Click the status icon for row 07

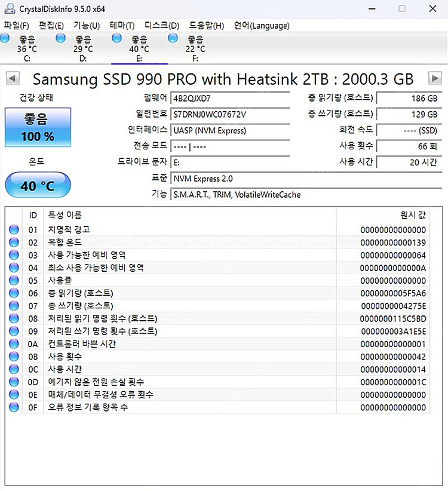[x=14, y=306]
